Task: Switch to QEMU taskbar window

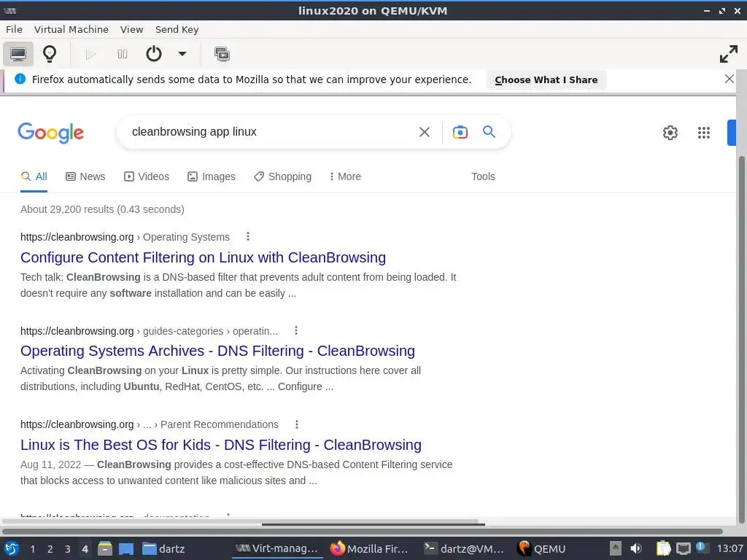Action: point(542,548)
